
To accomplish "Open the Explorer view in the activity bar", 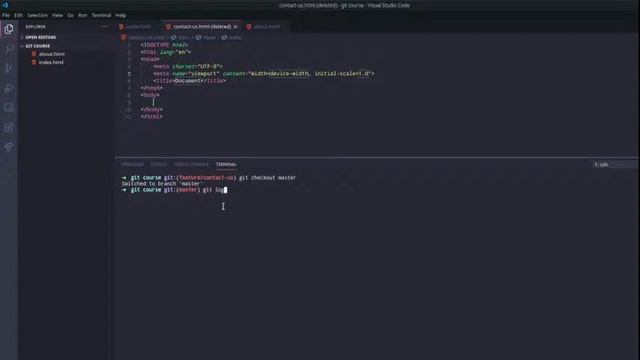I will pos(9,29).
